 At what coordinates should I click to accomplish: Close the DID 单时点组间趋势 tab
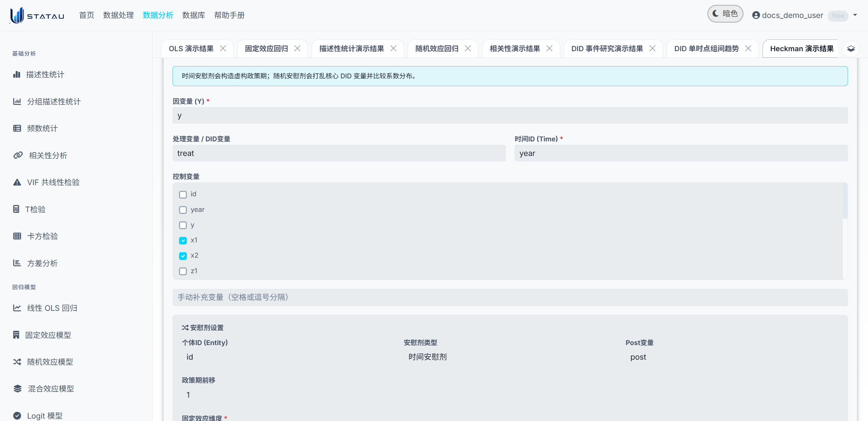pyautogui.click(x=748, y=48)
